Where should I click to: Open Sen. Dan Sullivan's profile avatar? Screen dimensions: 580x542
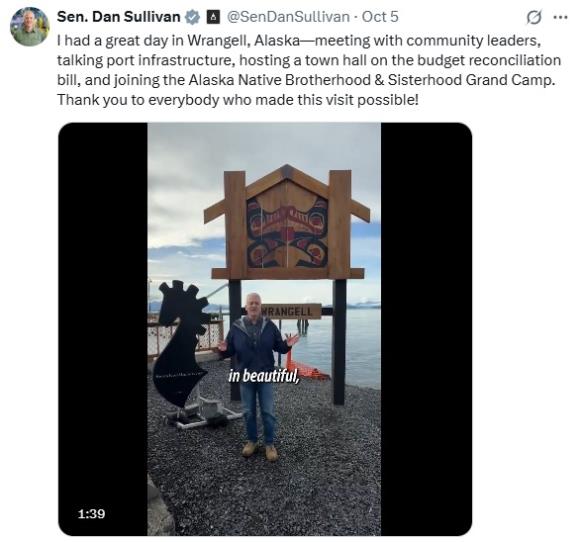pyautogui.click(x=30, y=27)
